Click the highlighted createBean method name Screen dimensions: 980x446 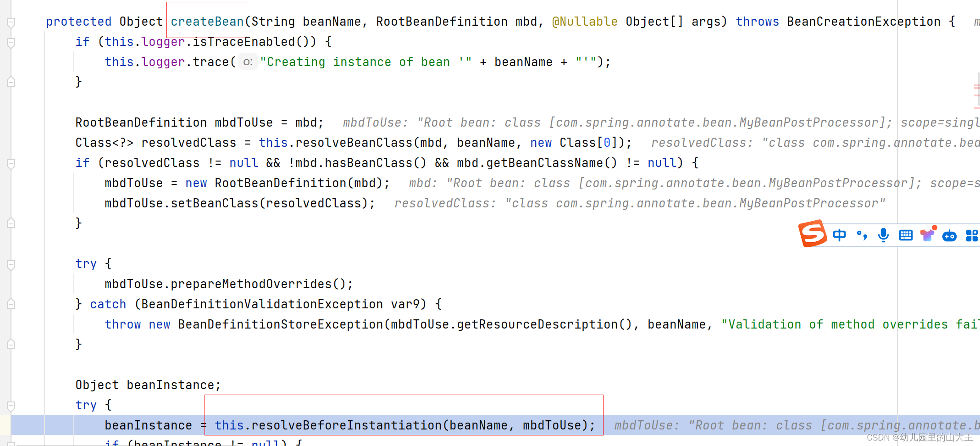click(206, 21)
